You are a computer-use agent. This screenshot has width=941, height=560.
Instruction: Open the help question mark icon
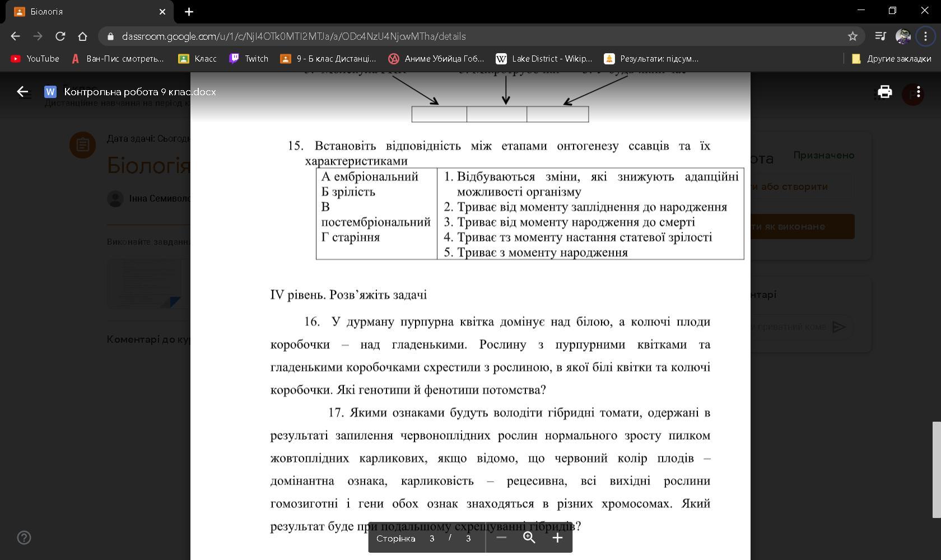[24, 538]
